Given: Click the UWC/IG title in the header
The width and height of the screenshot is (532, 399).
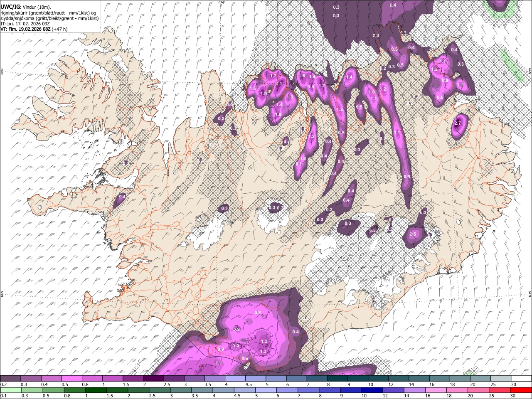Looking at the screenshot, I should (10, 7).
